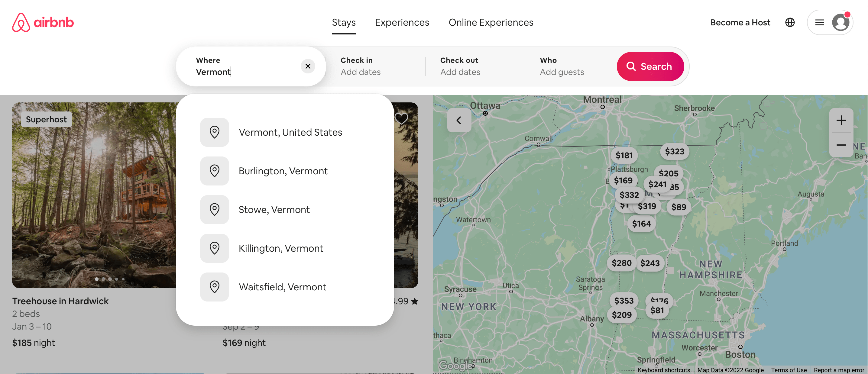Open the user profile menu
This screenshot has width=868, height=374.
click(830, 22)
